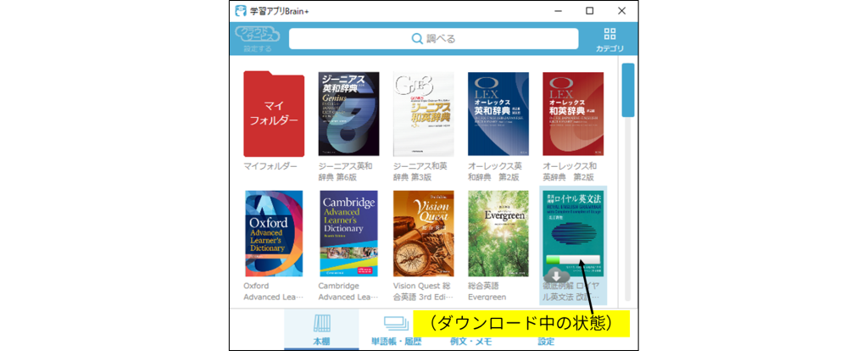Open Oxford Advanced Learner's Dictionary cover
Screen dimensions: 868x351
tap(274, 234)
